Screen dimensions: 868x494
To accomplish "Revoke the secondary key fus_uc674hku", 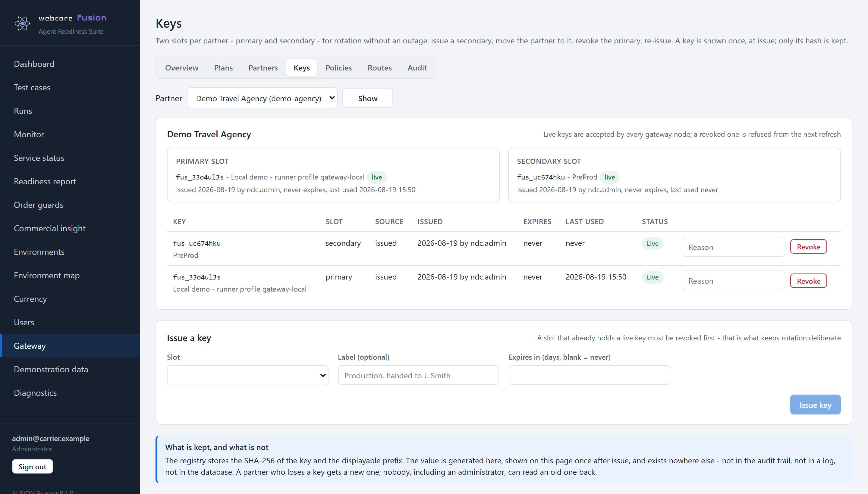I will pyautogui.click(x=808, y=247).
